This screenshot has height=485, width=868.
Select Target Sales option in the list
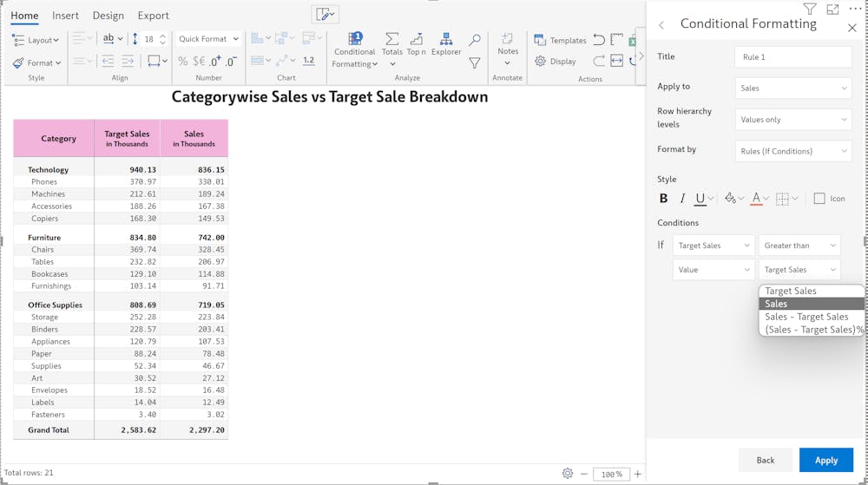pos(811,291)
